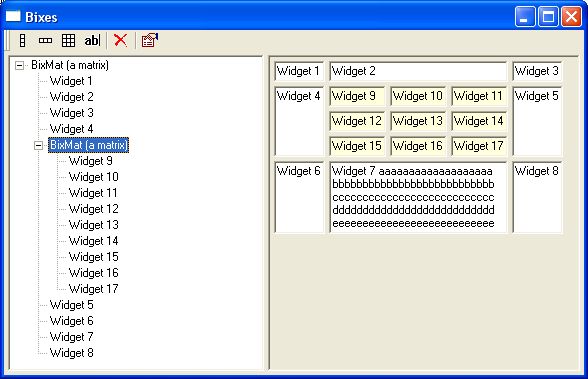Viewport: 588px width, 379px height.
Task: Click the 'ab|' text widget toolbar icon
Action: pyautogui.click(x=92, y=40)
